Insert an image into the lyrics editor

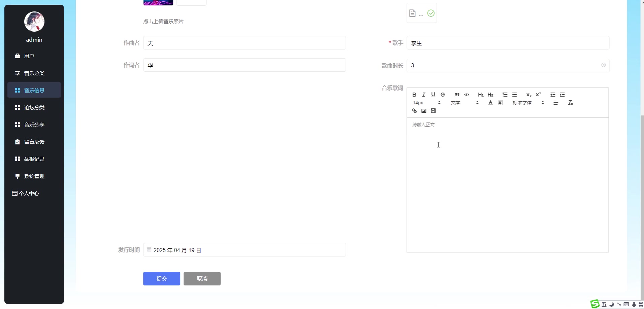point(424,111)
